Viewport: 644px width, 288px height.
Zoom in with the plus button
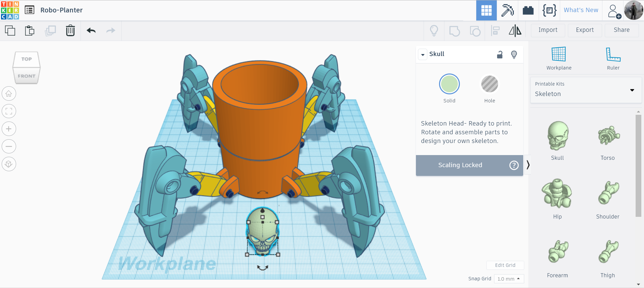[9, 129]
